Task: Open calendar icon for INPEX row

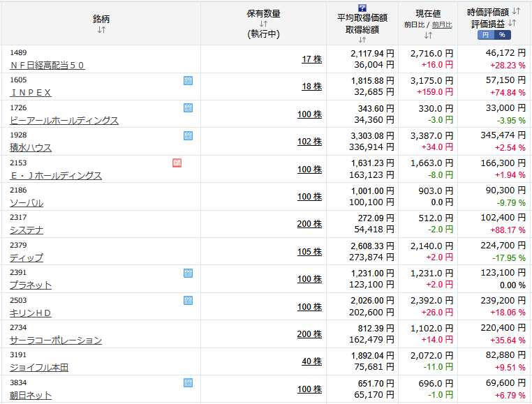Action: click(188, 81)
